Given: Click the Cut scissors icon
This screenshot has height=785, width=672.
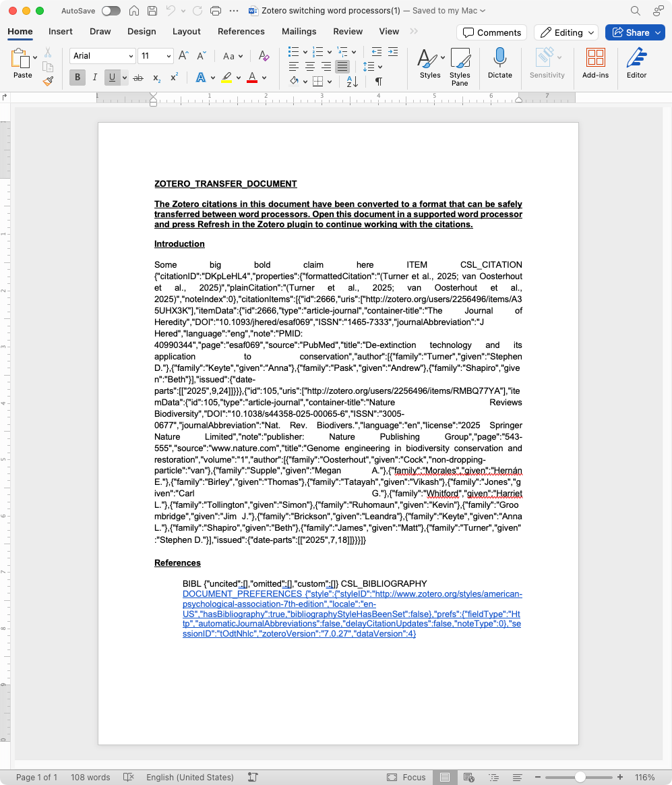Looking at the screenshot, I should (48, 52).
